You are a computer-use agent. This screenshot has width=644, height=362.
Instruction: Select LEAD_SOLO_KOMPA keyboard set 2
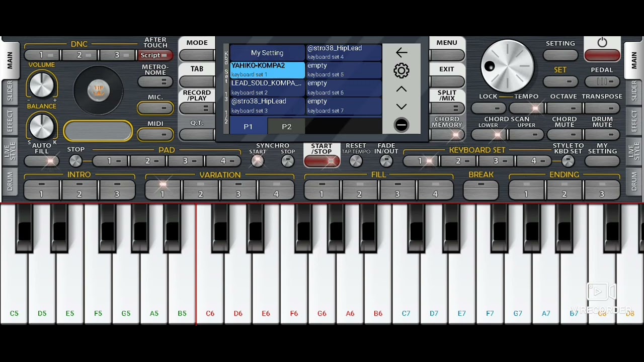coord(267,87)
